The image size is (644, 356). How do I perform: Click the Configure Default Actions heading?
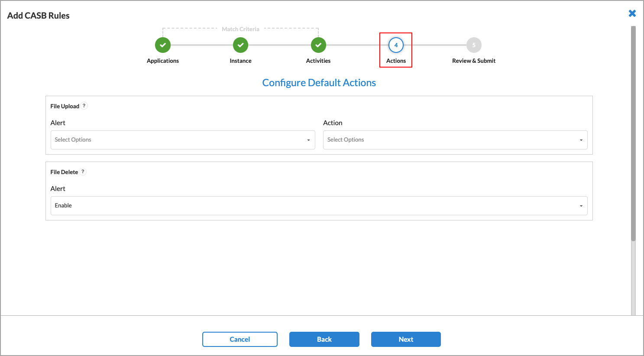point(319,82)
